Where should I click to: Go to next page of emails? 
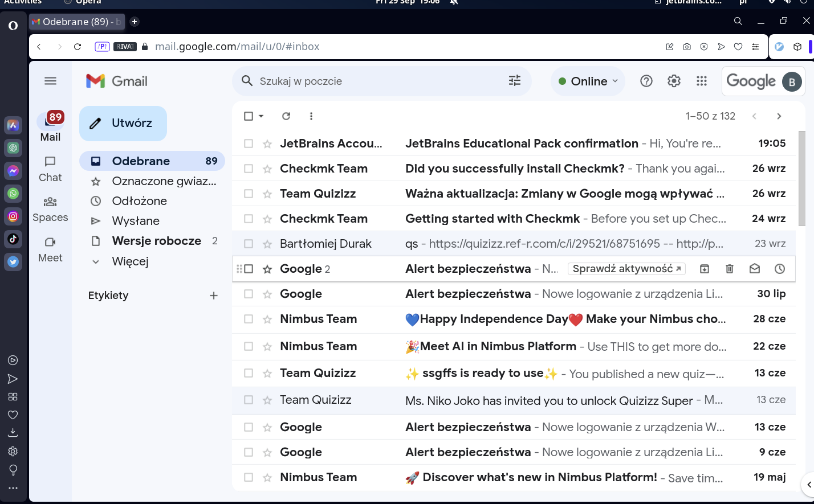[x=779, y=116]
